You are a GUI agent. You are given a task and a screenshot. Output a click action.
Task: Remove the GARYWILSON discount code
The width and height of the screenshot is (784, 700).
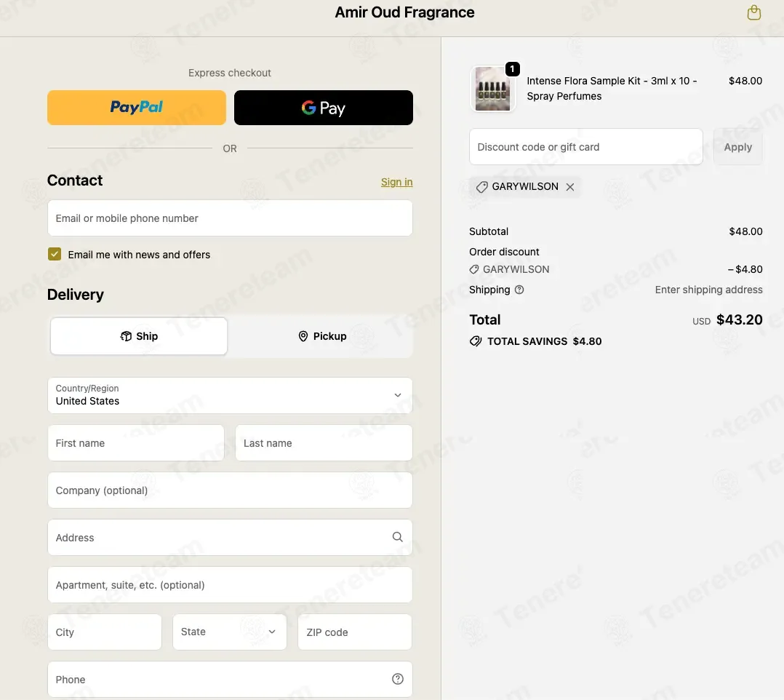[x=570, y=186]
